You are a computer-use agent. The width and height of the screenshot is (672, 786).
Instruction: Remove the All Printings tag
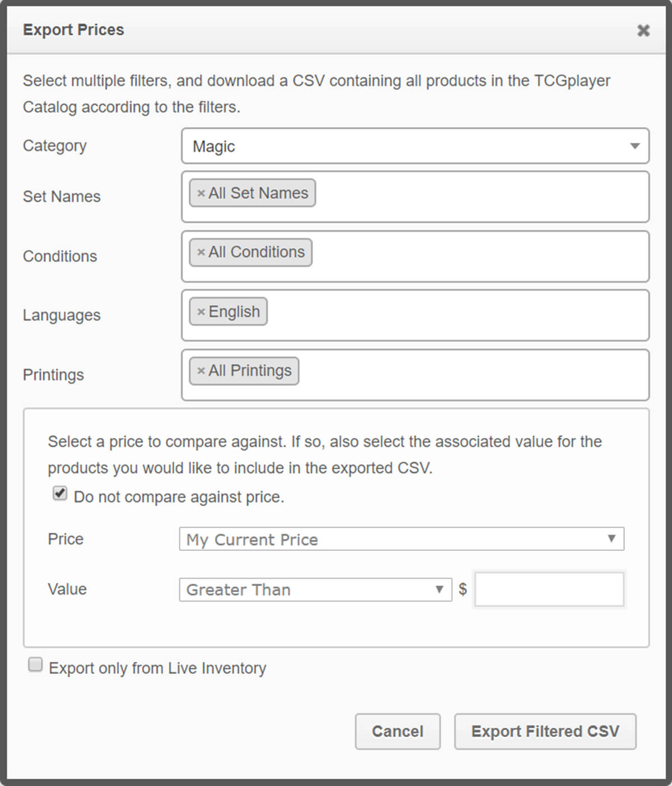click(x=201, y=371)
